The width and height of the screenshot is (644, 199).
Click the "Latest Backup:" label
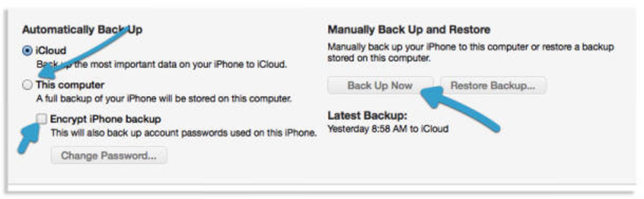[367, 116]
